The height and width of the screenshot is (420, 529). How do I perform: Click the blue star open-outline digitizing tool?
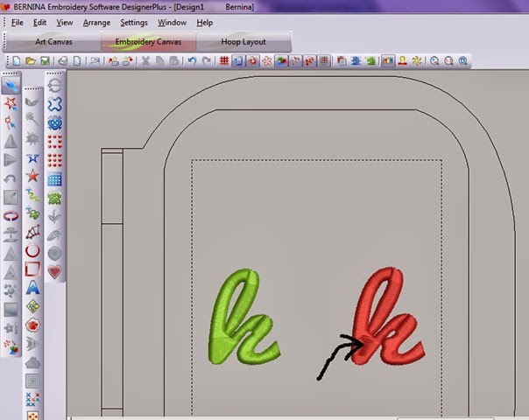(x=32, y=158)
